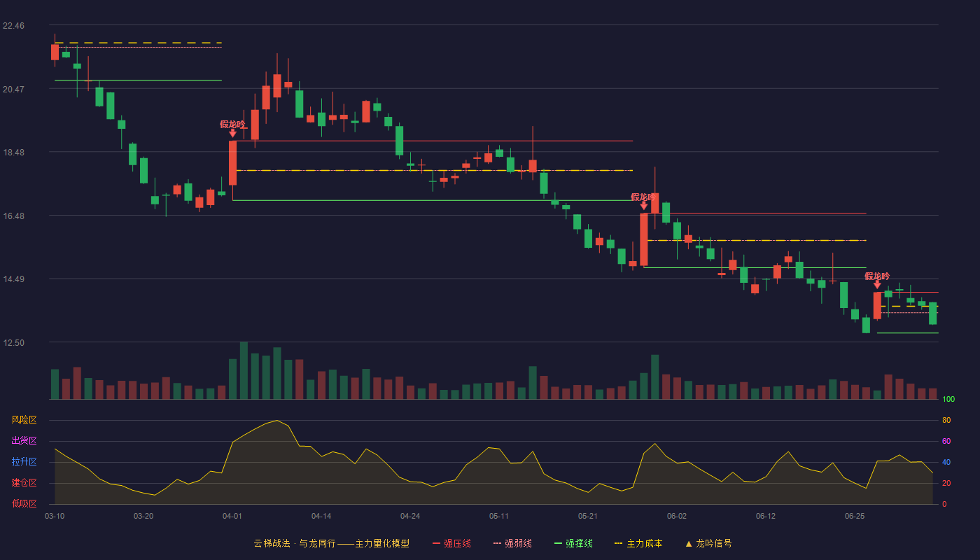Click the dashed 强弱线 legend icon

[x=497, y=543]
